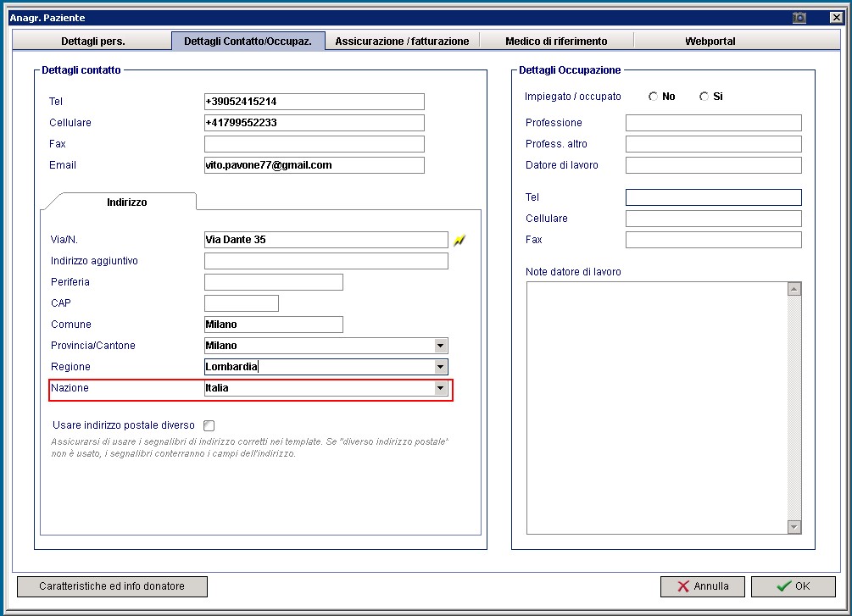This screenshot has width=852, height=616.
Task: Click the Dettagli Occupazione group heading
Action: pyautogui.click(x=570, y=70)
